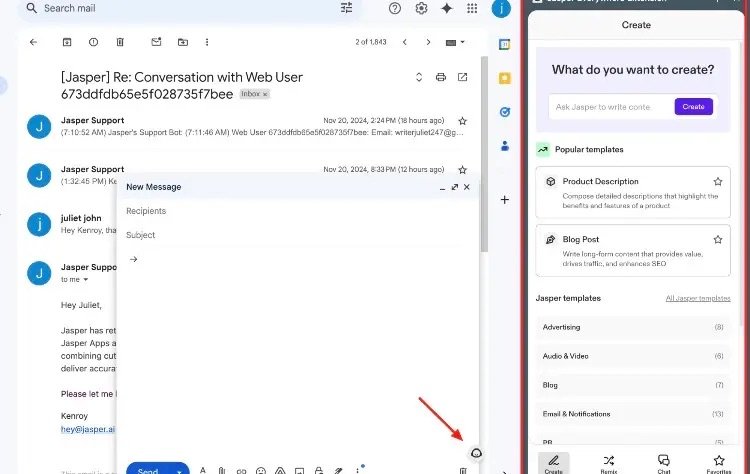Insert files using Drive icon
Image resolution: width=750 pixels, height=474 pixels.
280,471
